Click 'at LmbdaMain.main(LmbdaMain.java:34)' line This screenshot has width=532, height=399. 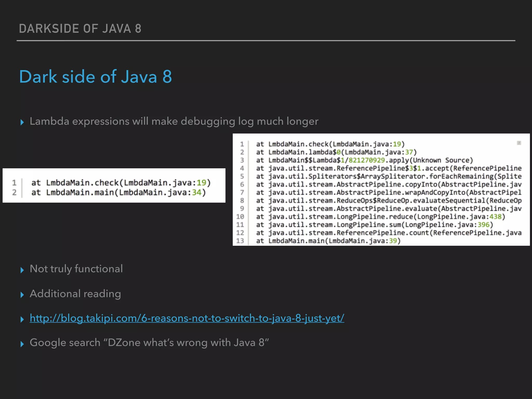[x=119, y=192]
